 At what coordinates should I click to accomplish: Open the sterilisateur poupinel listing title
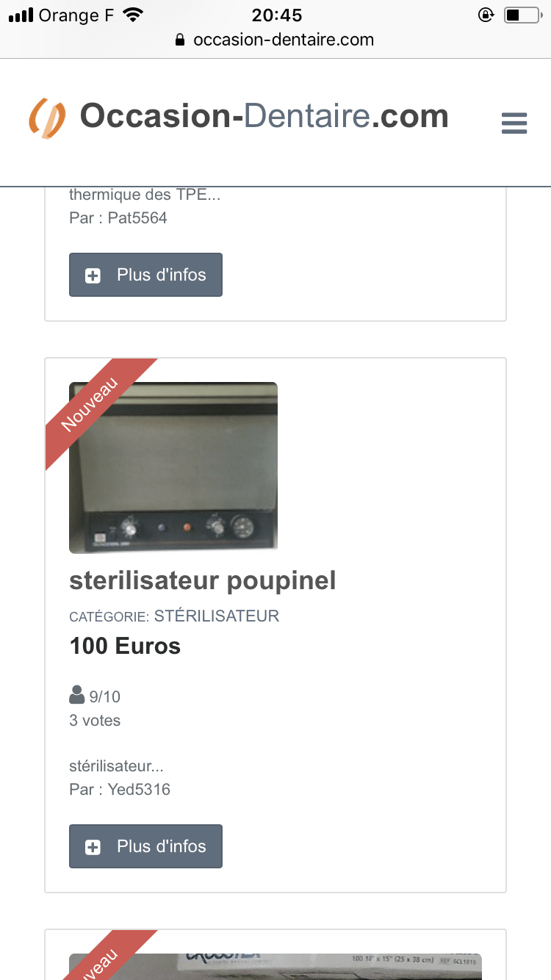(202, 580)
